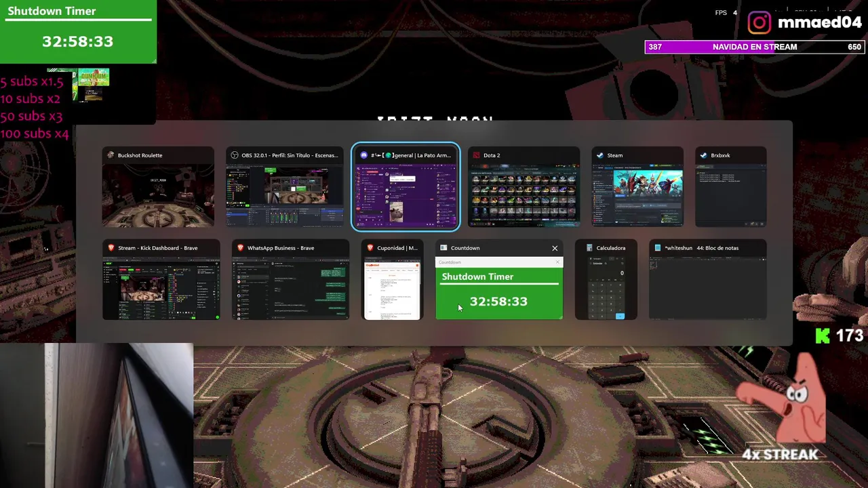
Task: Click the 4x STREAK overlay label
Action: [x=780, y=454]
